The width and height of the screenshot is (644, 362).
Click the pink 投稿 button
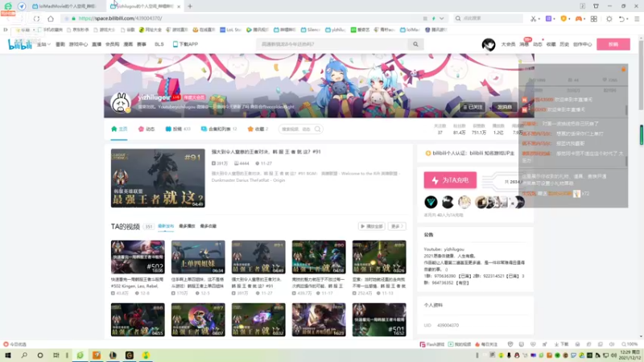613,44
